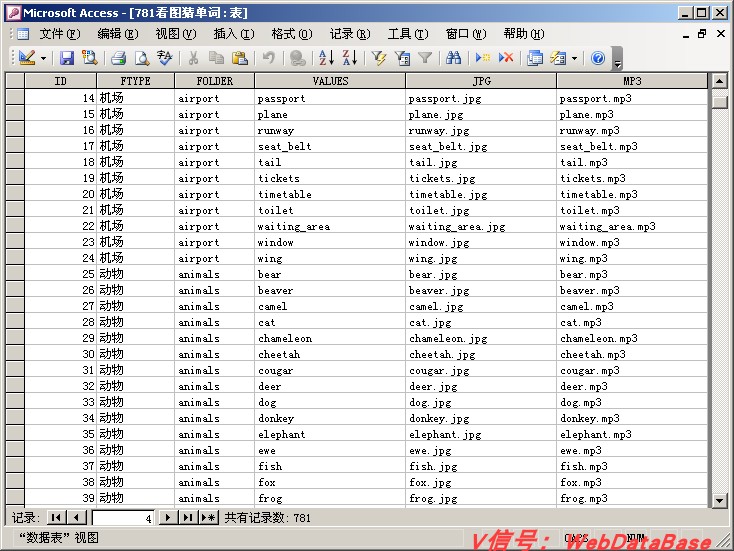
Task: Open the 插入 menu
Action: pos(234,34)
